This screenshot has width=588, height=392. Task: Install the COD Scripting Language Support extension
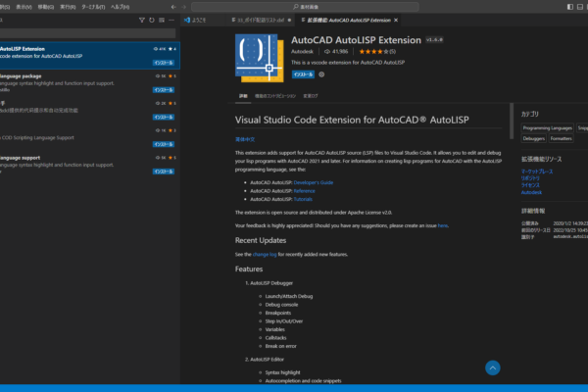pos(164,144)
